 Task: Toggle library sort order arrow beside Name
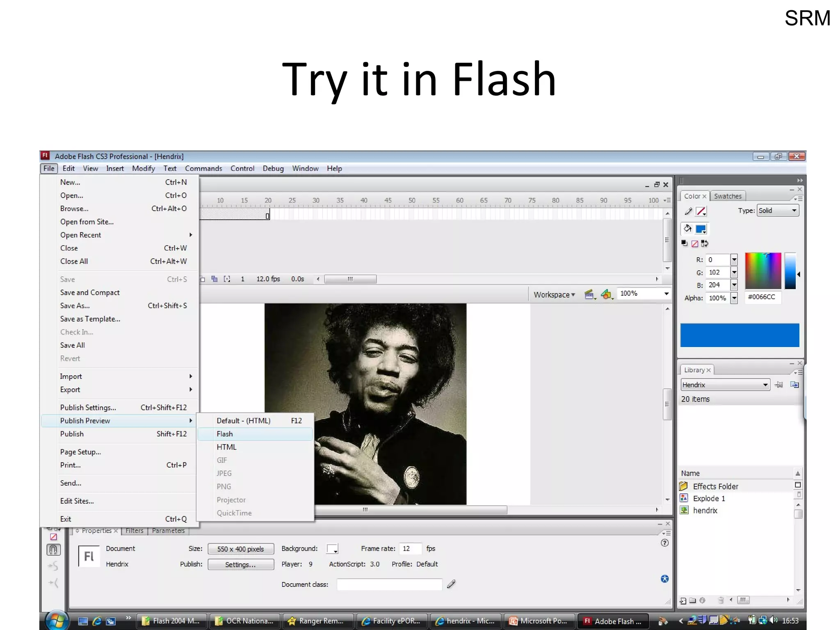[798, 473]
